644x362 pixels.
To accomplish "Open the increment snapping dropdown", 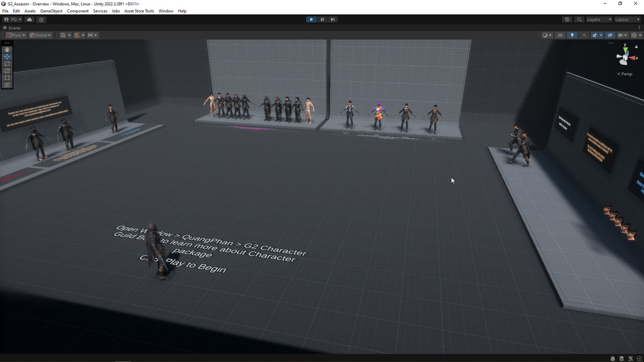I will pos(93,35).
